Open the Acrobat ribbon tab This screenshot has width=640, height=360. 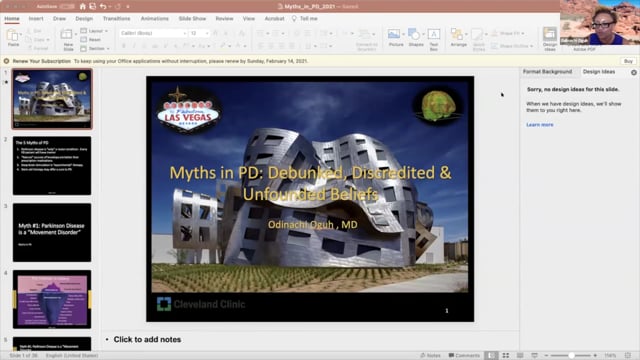coord(274,19)
